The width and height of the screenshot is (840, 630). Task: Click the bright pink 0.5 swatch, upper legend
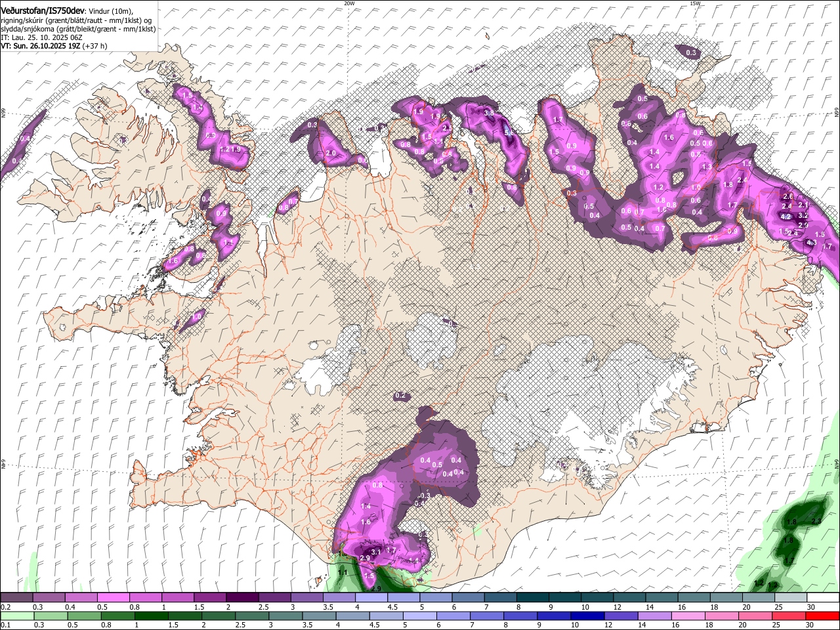[113, 598]
